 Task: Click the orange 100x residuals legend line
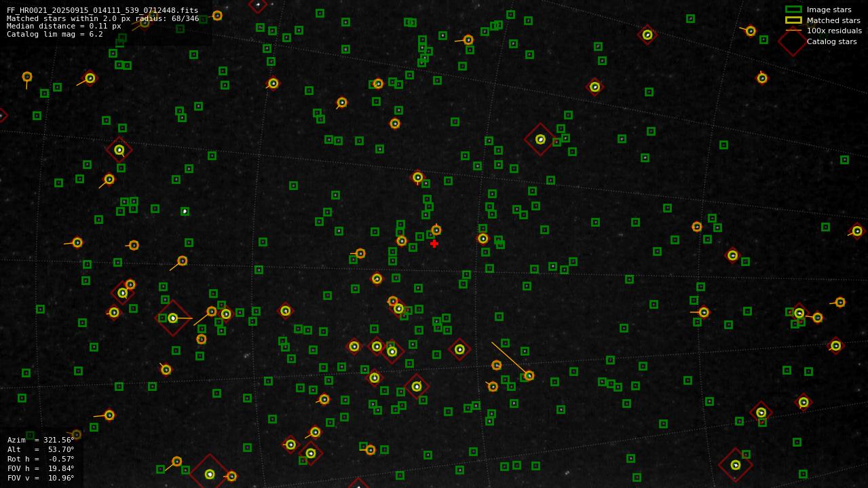[793, 31]
